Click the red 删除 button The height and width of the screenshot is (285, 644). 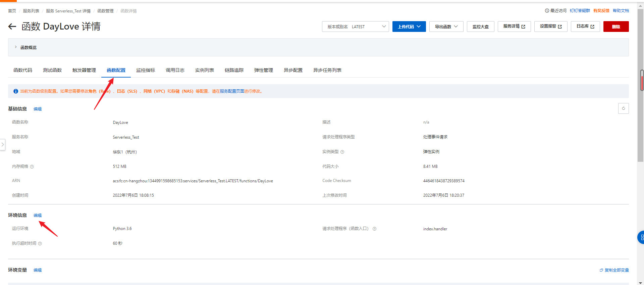[616, 27]
